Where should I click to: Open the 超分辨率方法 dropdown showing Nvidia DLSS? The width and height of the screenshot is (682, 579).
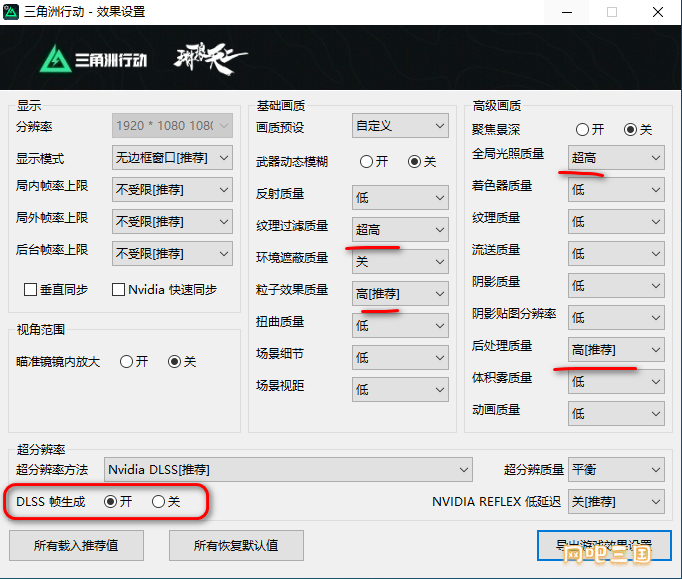pyautogui.click(x=288, y=469)
